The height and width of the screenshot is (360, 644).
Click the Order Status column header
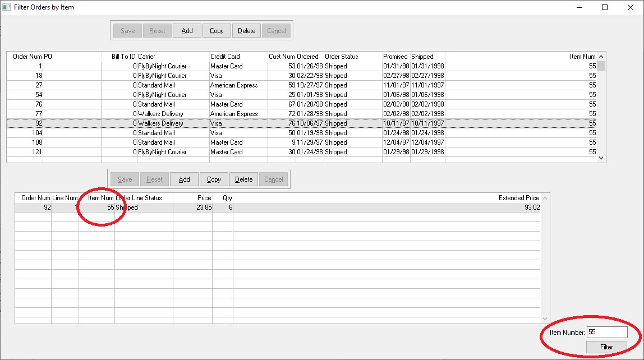pyautogui.click(x=341, y=57)
